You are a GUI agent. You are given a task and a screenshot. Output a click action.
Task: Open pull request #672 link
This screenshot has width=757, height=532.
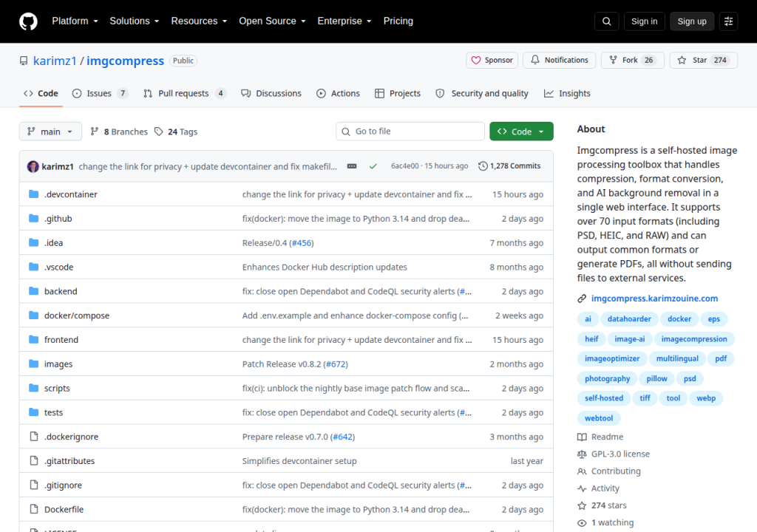tap(336, 364)
